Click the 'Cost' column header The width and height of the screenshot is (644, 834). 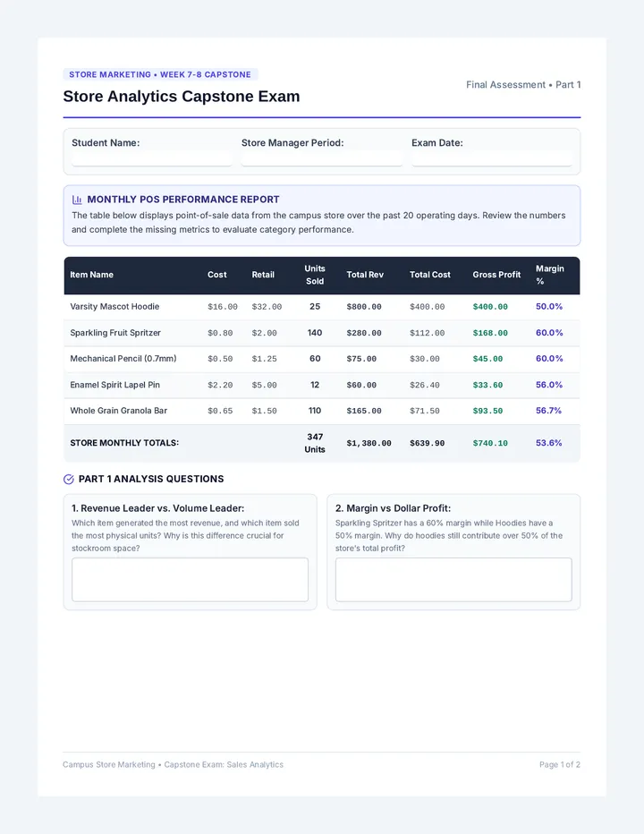(217, 275)
